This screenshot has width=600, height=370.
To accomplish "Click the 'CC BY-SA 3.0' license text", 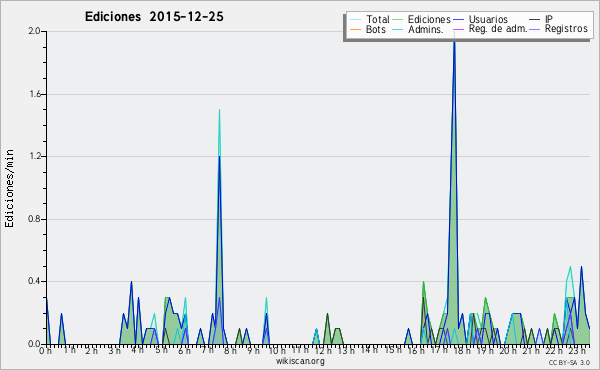I will [x=569, y=362].
